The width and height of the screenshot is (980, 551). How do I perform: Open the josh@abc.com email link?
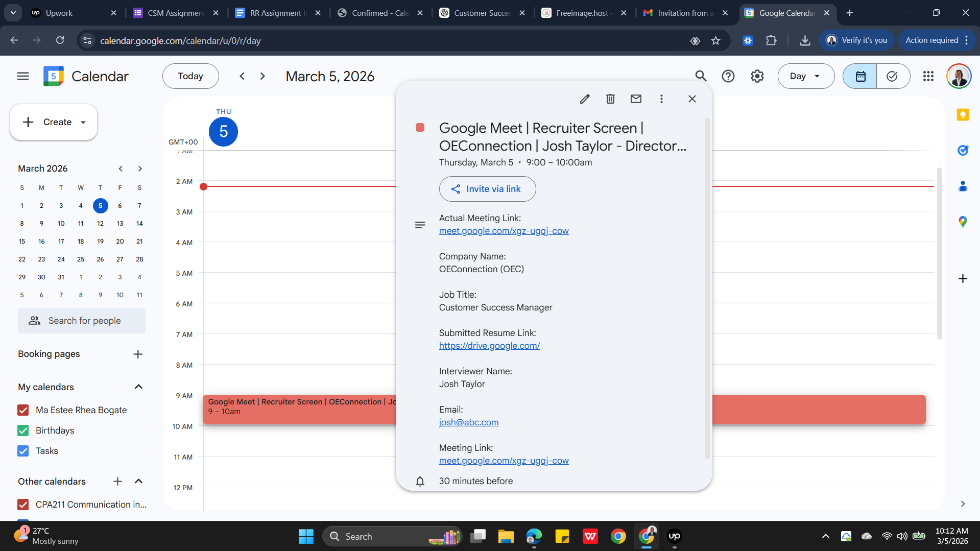point(469,422)
